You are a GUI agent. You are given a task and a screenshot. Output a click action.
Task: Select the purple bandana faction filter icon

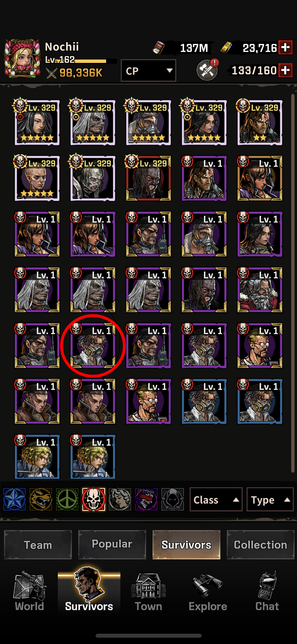pos(146,499)
